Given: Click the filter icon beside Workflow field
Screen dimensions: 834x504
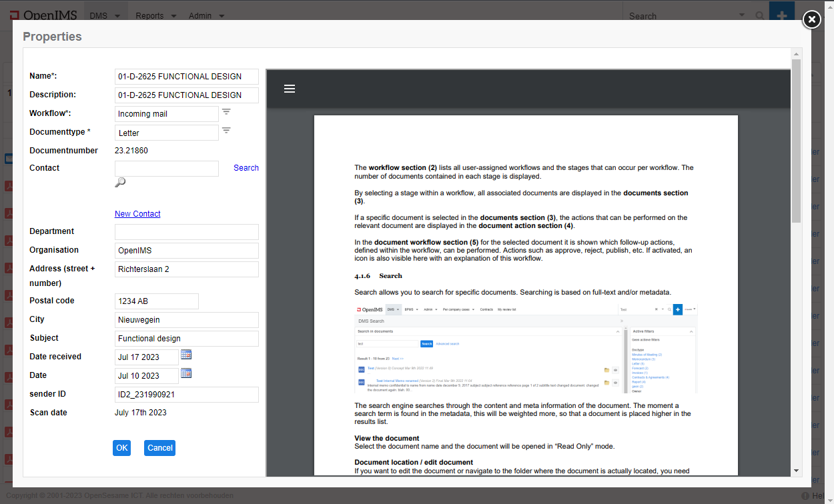Looking at the screenshot, I should 226,112.
